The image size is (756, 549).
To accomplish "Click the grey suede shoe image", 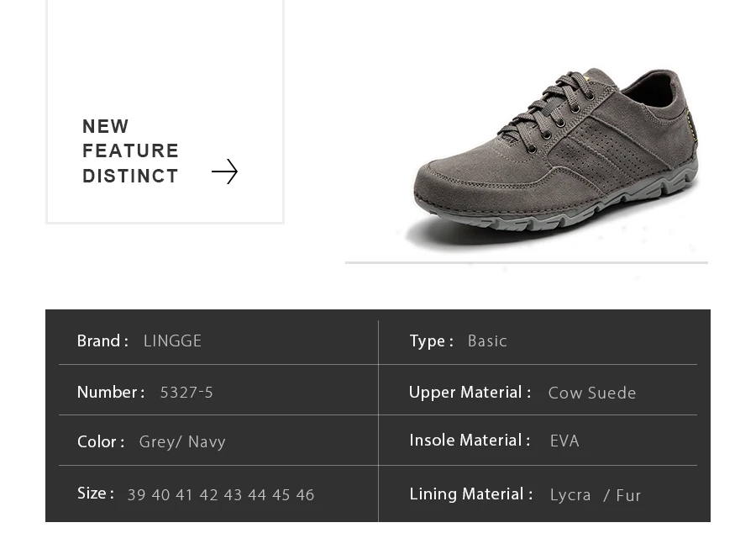I will [555, 156].
